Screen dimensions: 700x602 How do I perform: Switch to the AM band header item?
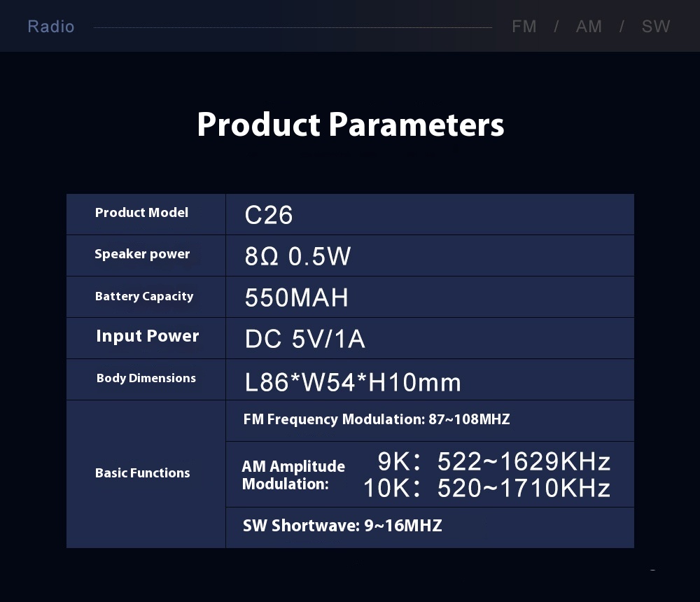pyautogui.click(x=589, y=27)
